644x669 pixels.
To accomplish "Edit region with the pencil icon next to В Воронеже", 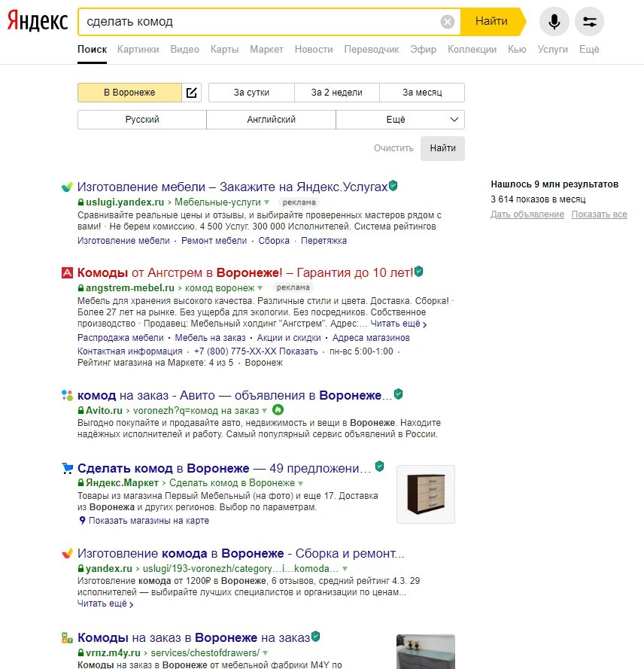I will click(192, 93).
